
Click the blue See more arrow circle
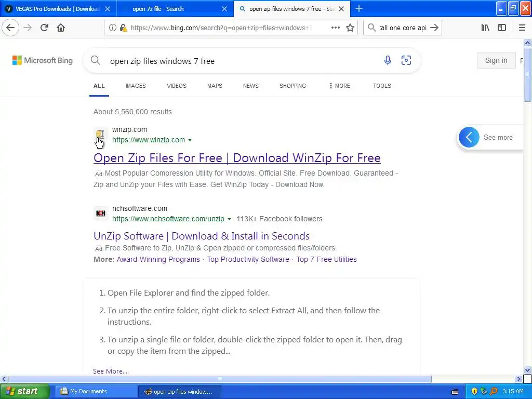click(x=469, y=137)
